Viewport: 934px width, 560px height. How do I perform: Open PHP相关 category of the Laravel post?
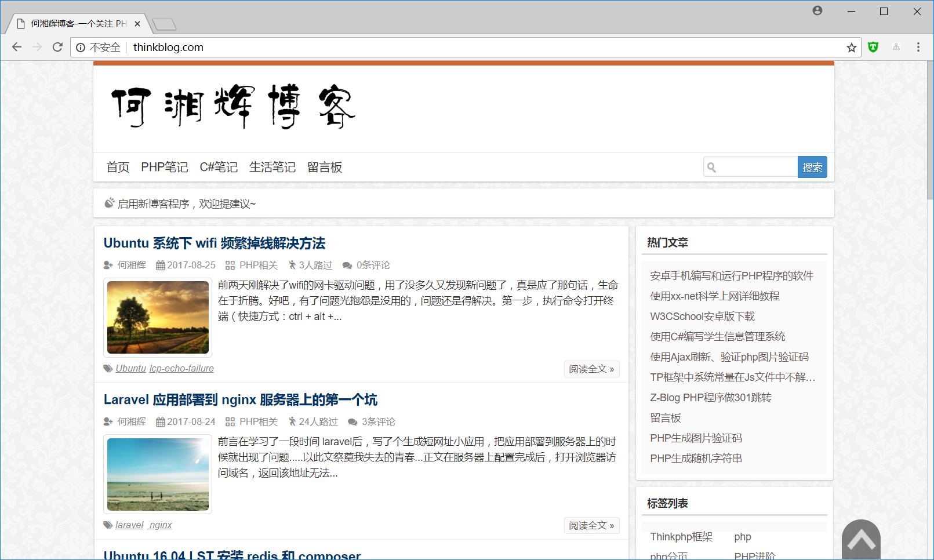[259, 421]
